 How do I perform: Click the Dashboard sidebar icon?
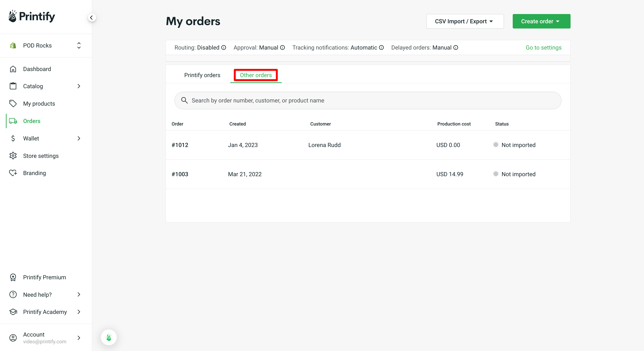[x=13, y=69]
